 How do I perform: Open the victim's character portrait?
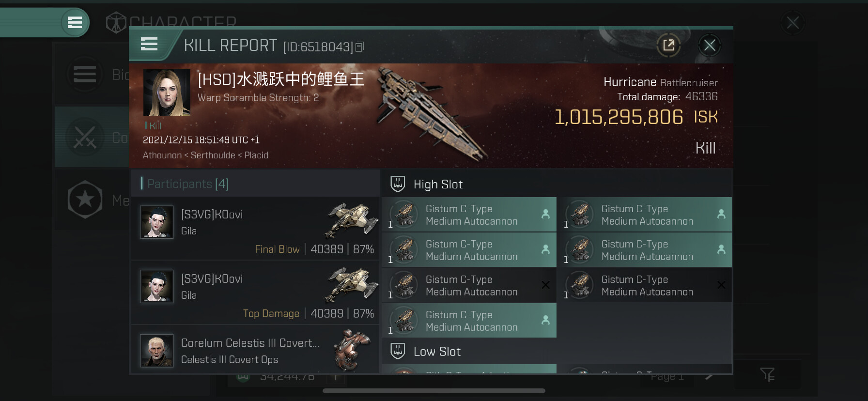167,93
